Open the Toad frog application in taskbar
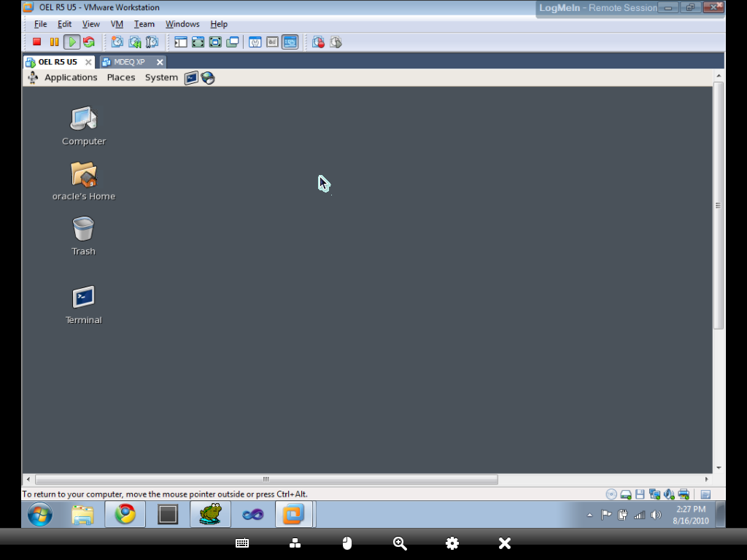The image size is (747, 560). click(x=210, y=514)
